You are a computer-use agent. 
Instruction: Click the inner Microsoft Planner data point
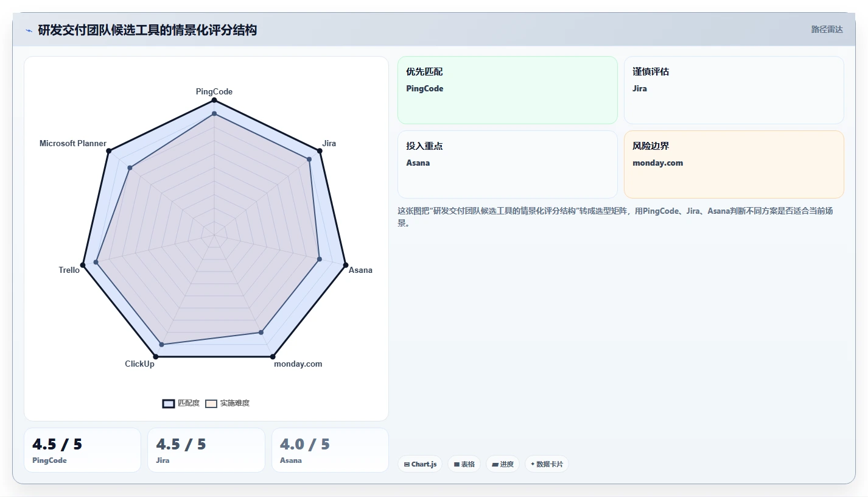tap(129, 167)
